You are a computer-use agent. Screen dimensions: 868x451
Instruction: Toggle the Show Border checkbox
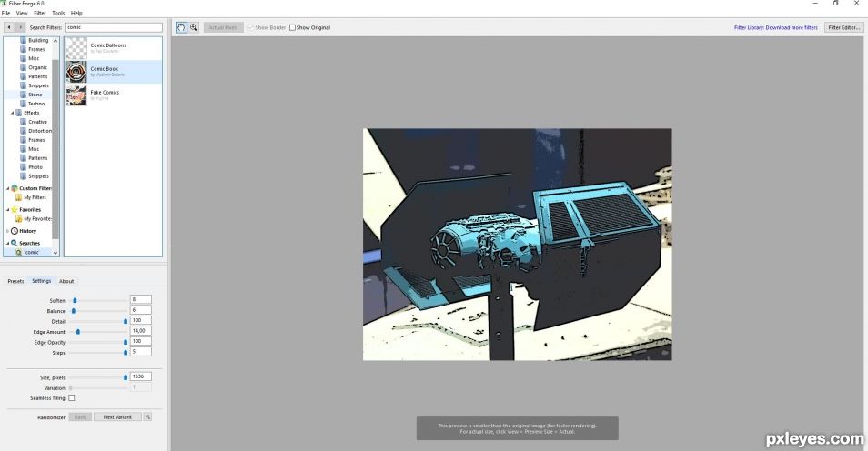point(251,27)
